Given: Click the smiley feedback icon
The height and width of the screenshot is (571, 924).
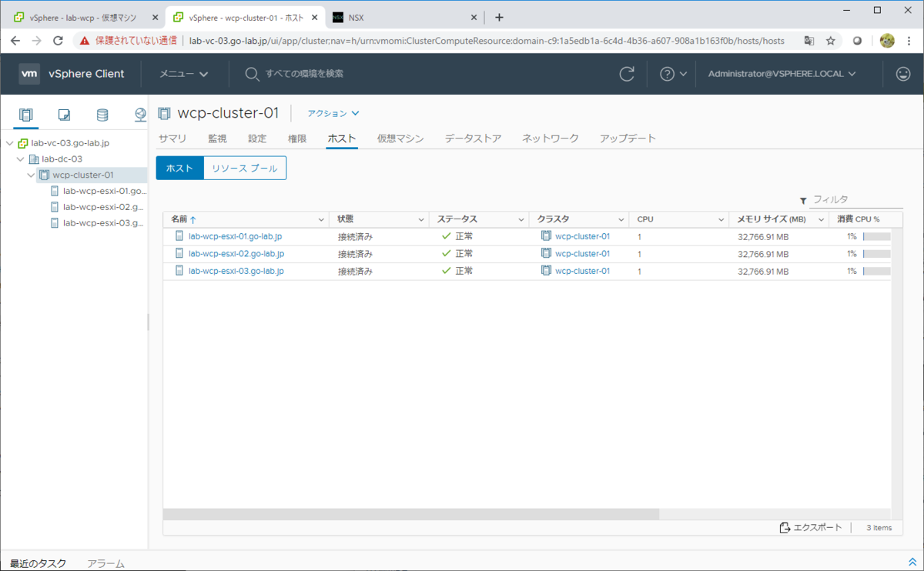Looking at the screenshot, I should coord(903,74).
